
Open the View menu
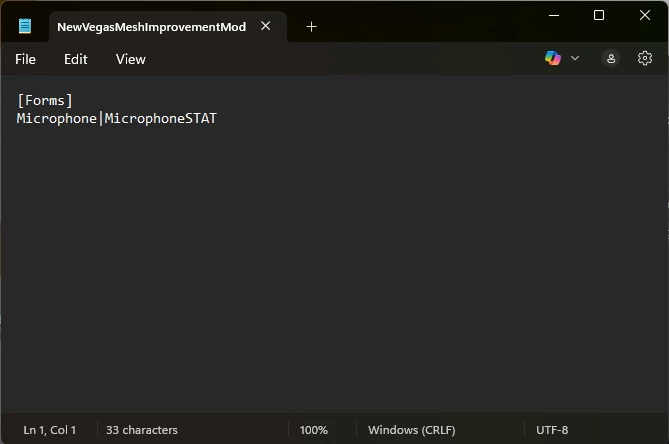point(131,59)
